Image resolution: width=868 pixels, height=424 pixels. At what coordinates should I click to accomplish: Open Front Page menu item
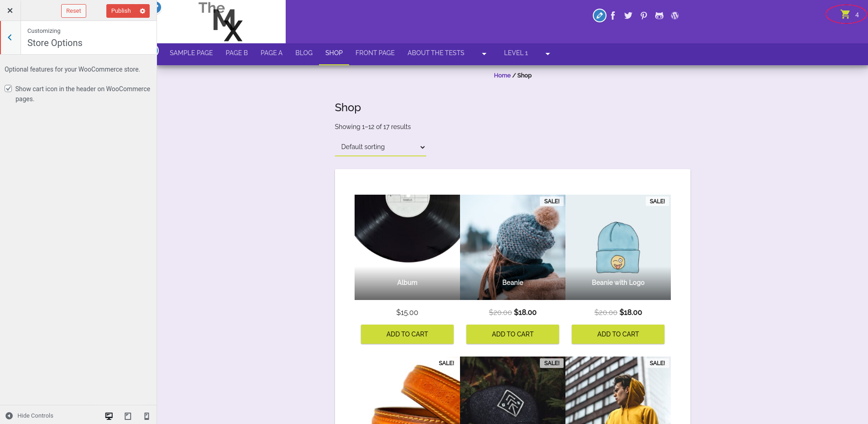(x=375, y=53)
